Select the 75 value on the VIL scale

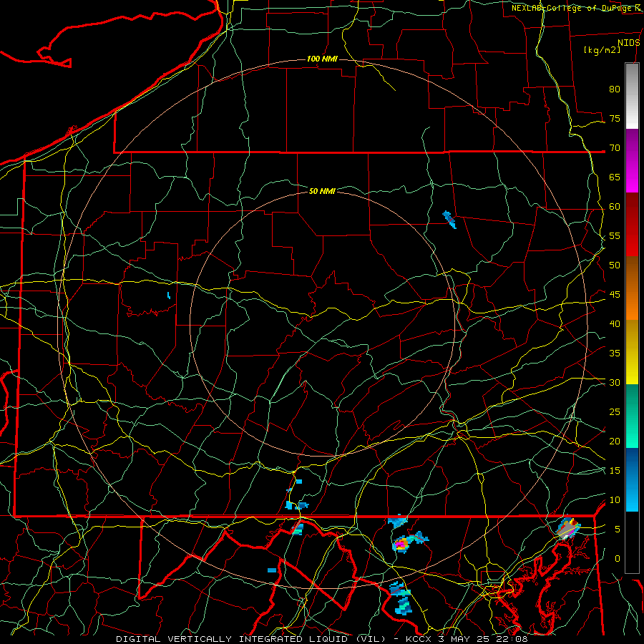click(615, 118)
